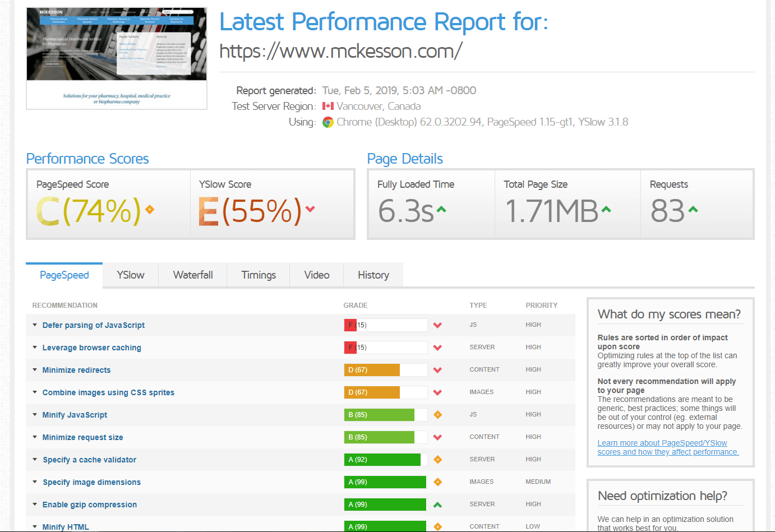Expand Specify a cache validator triangle
The height and width of the screenshot is (532, 775).
pos(35,460)
